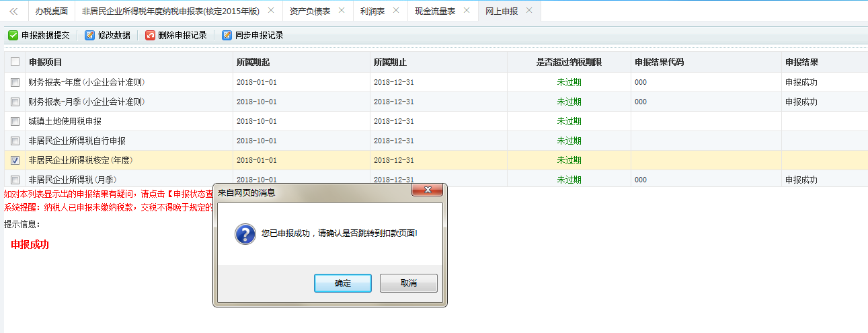Click the 申报结果 column header

pyautogui.click(x=801, y=62)
